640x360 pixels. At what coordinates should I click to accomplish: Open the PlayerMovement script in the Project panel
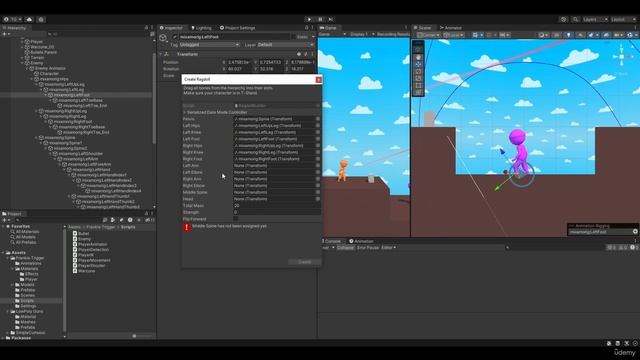tap(94, 260)
